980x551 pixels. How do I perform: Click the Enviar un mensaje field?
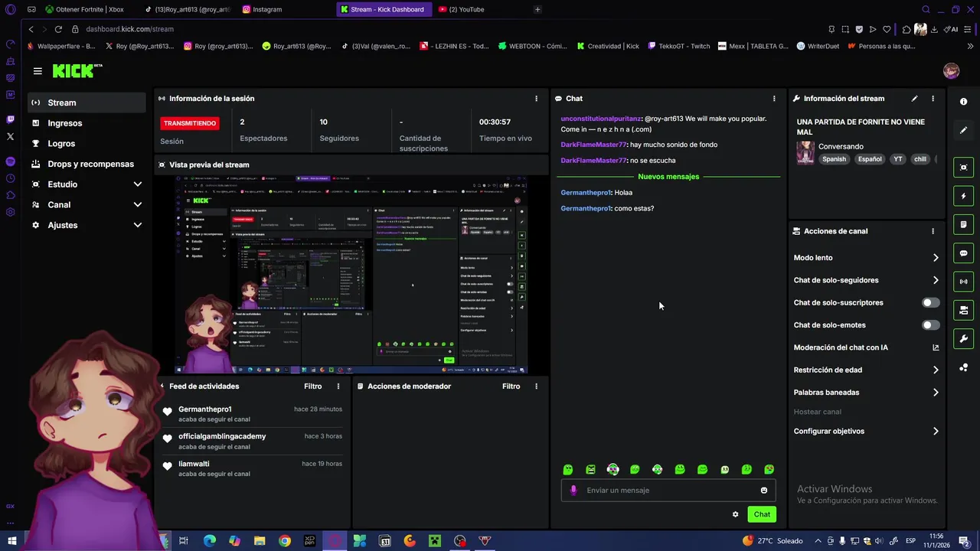pyautogui.click(x=668, y=491)
